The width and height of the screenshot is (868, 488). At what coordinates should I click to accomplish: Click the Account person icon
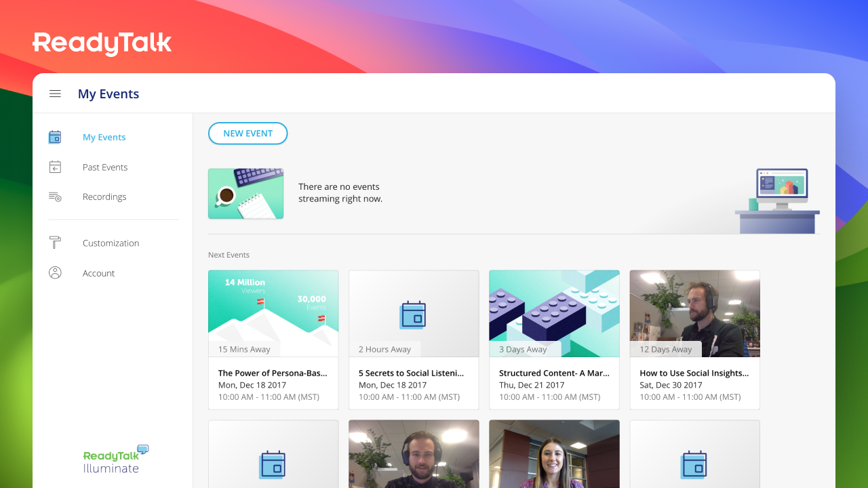[55, 272]
